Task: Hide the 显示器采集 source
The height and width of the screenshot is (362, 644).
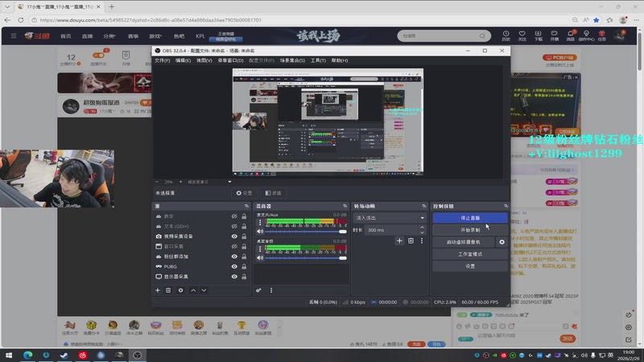Action: click(234, 277)
